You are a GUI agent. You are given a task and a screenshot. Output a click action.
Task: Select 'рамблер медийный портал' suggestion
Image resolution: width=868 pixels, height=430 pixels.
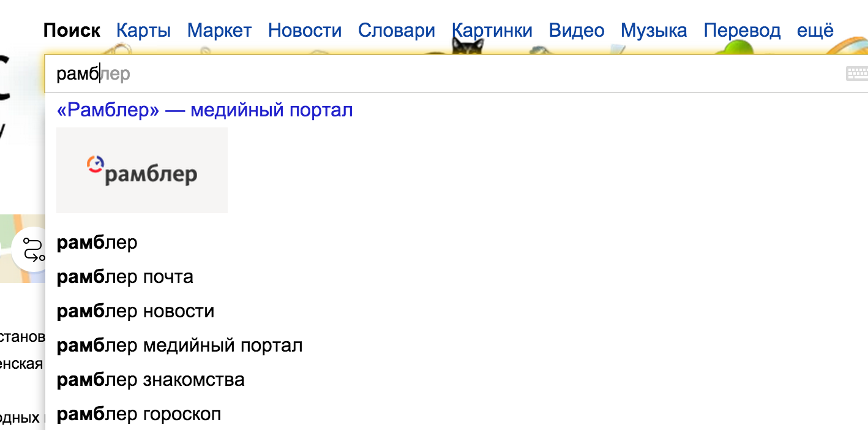point(179,345)
